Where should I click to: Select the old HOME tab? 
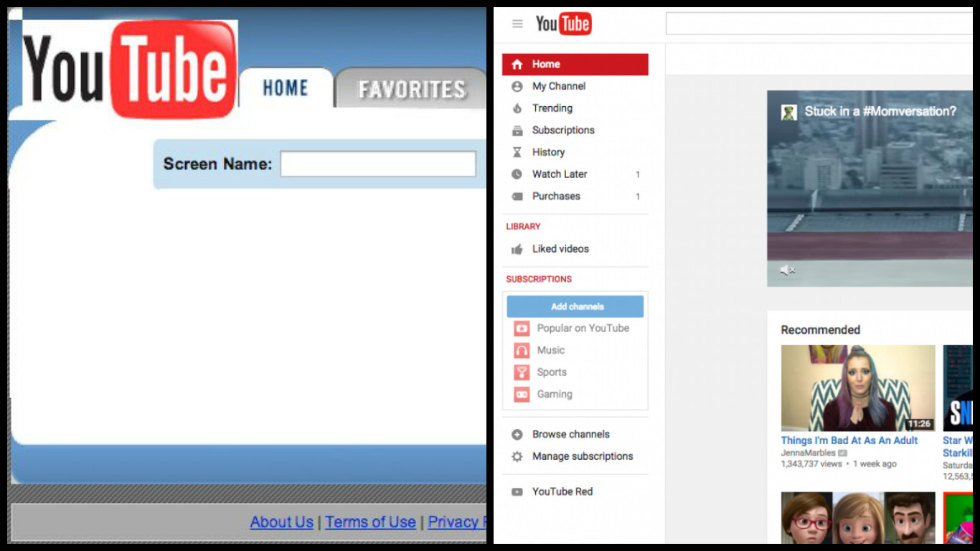[x=286, y=88]
